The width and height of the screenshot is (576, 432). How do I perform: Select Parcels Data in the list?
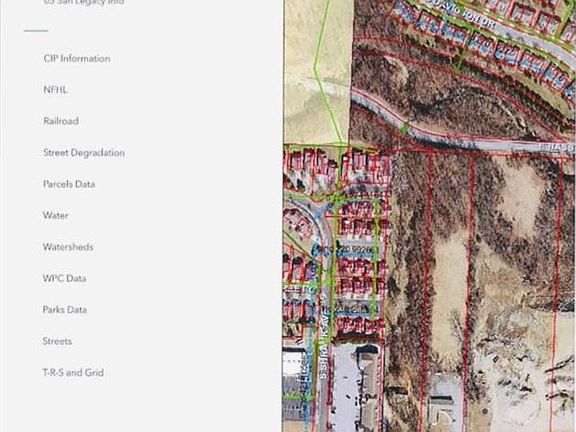[69, 184]
